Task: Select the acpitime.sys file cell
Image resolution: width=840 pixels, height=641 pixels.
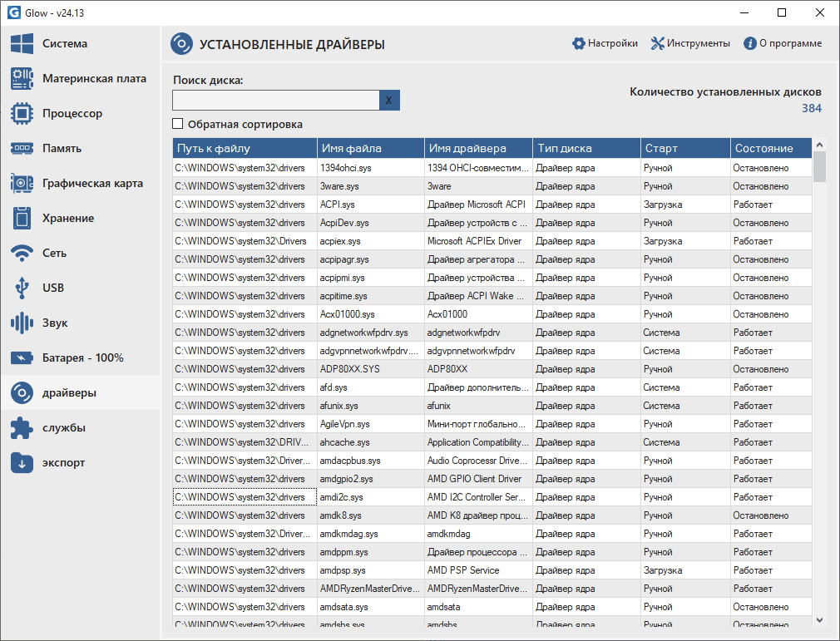Action: click(371, 296)
